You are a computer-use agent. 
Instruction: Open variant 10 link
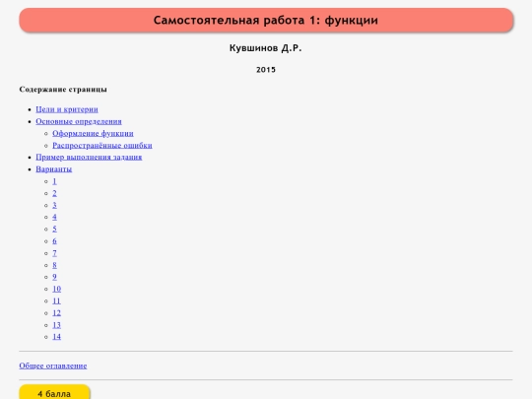point(57,289)
